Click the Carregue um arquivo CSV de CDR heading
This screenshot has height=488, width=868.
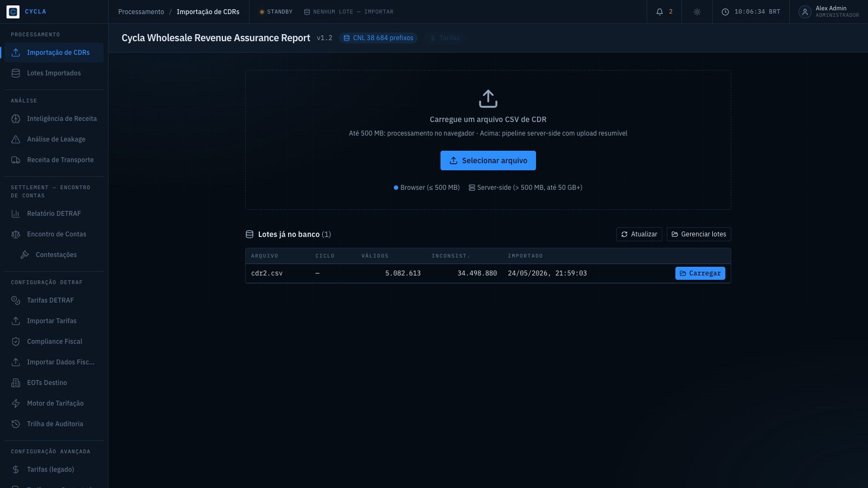(x=488, y=119)
